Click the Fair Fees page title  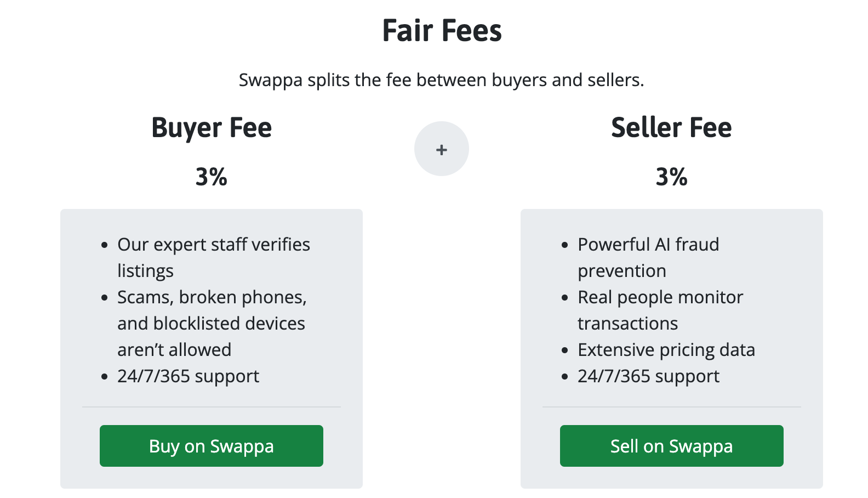pos(442,31)
